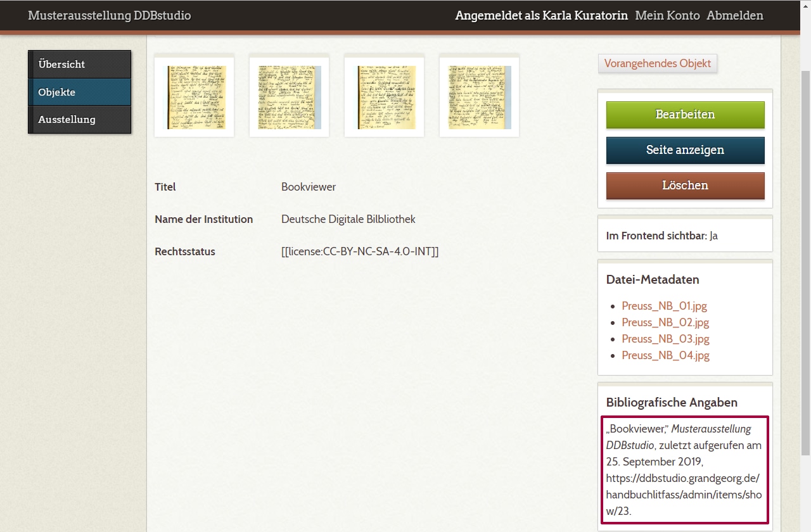Open file Preuss_NB_03.jpg
Screen dimensions: 811x532
point(665,339)
